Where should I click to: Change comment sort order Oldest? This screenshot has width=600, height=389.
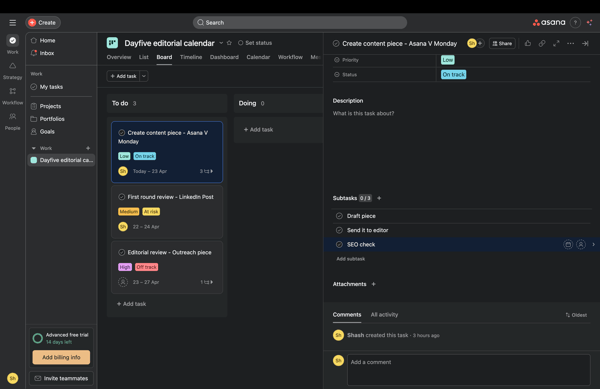(x=576, y=315)
